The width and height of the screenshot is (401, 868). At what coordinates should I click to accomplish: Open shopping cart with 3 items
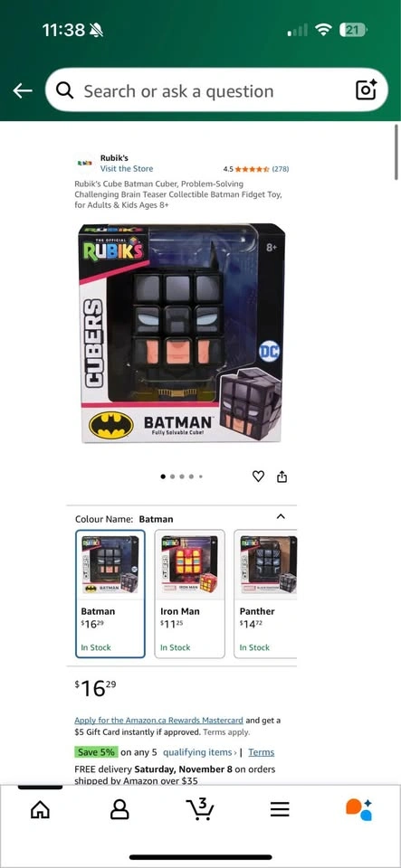click(200, 808)
